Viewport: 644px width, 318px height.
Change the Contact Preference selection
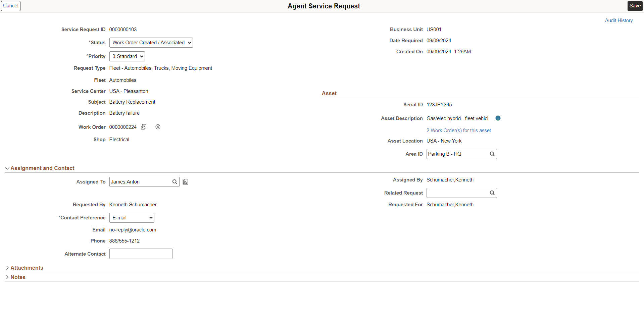132,217
